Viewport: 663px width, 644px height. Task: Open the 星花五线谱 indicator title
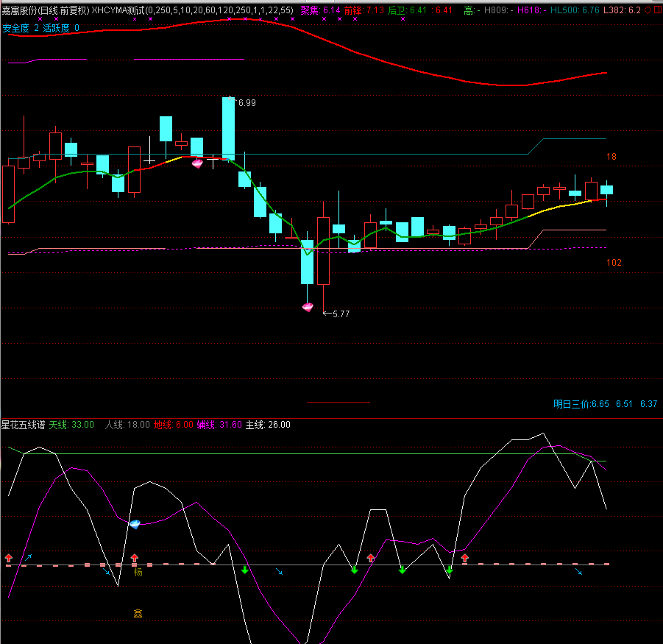[23, 425]
